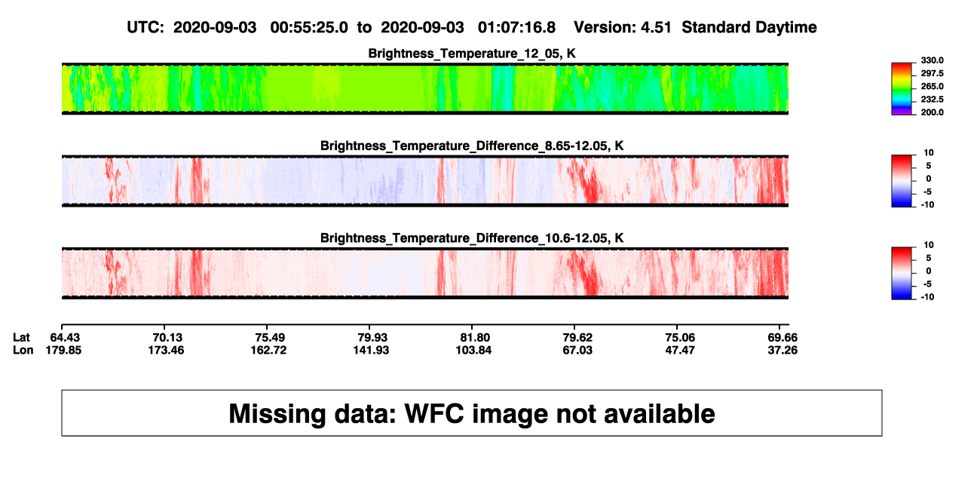980x503 pixels.
Task: Select the 8.65-12.05 difference image strip
Action: (x=424, y=181)
